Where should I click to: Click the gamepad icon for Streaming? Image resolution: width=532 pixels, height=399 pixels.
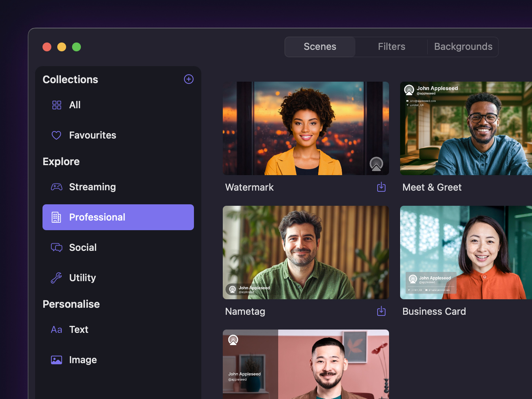click(x=57, y=187)
